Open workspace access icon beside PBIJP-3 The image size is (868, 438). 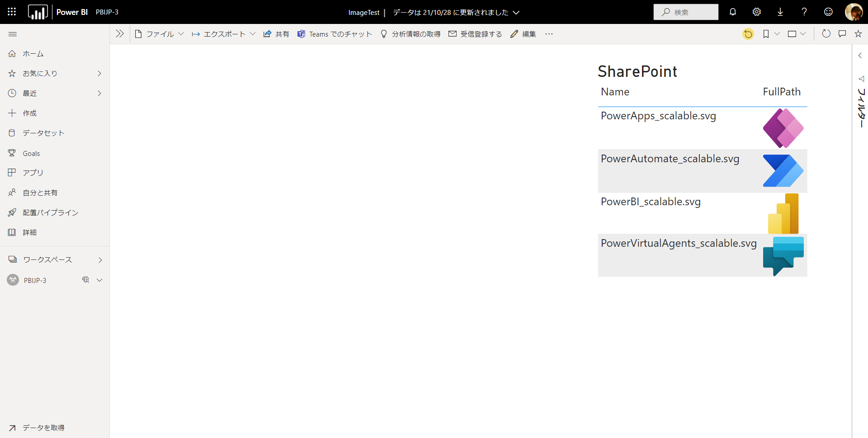tap(85, 280)
